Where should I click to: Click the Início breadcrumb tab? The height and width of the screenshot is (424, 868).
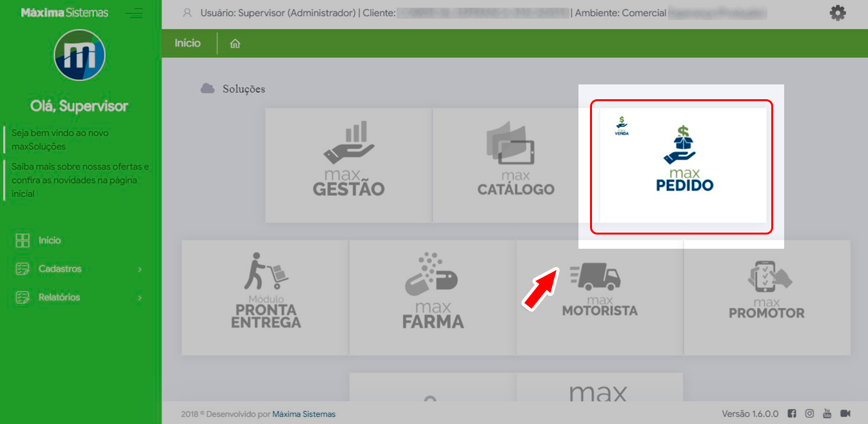pyautogui.click(x=188, y=43)
